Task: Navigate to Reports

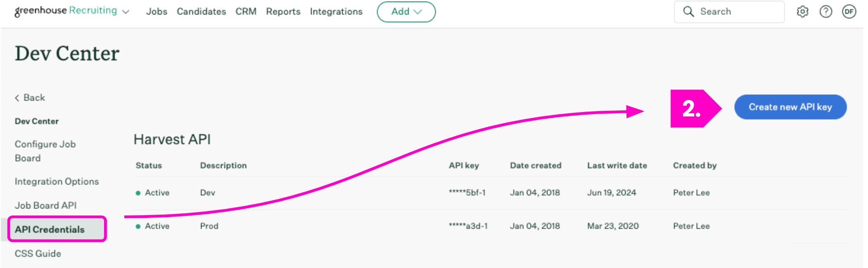Action: (283, 12)
